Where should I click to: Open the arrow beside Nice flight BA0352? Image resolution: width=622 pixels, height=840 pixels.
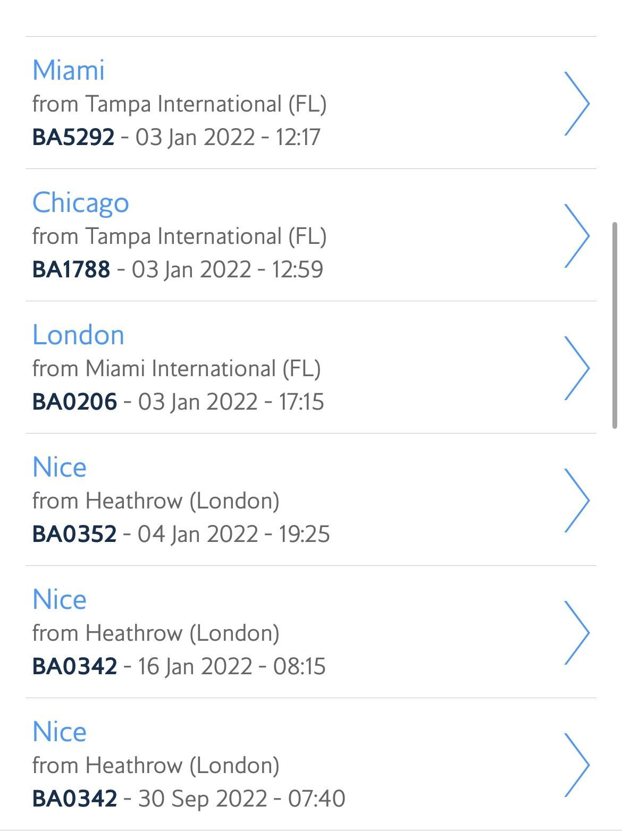pyautogui.click(x=577, y=500)
